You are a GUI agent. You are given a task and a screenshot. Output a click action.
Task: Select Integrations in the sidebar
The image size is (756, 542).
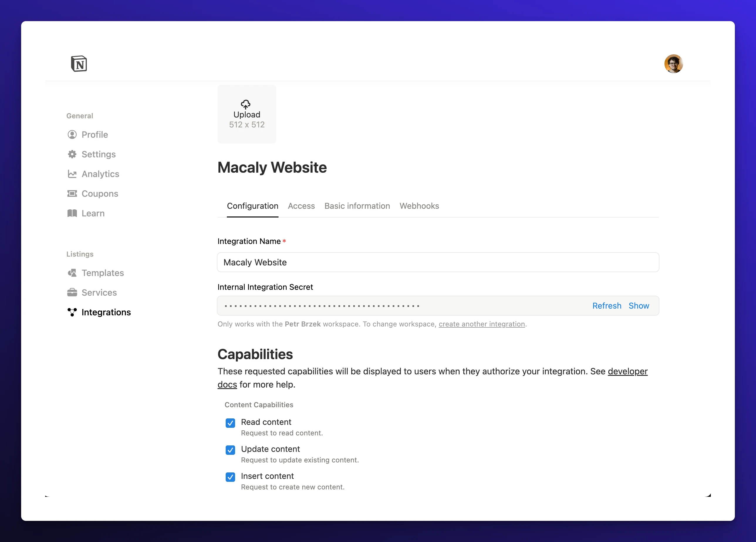(x=106, y=312)
